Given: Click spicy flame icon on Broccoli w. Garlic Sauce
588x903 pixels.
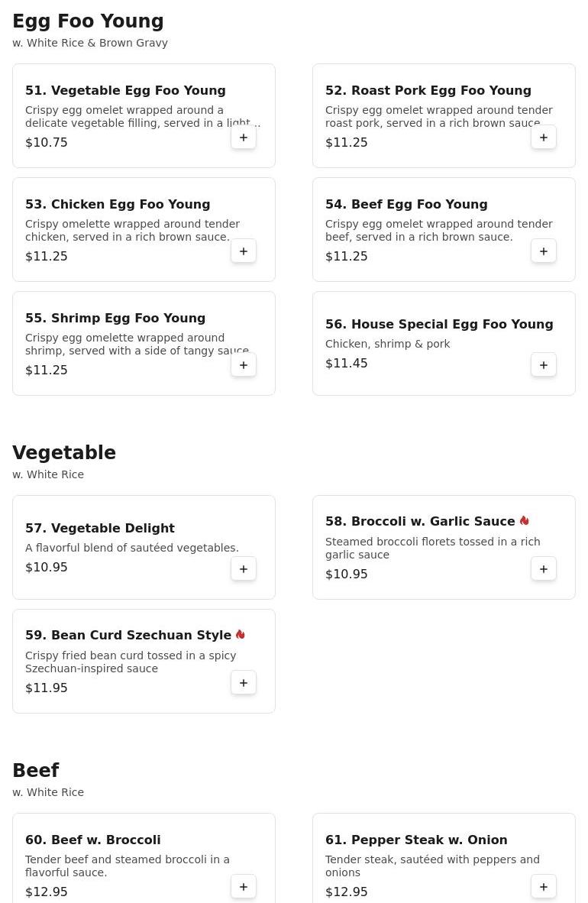Looking at the screenshot, I should click(525, 521).
